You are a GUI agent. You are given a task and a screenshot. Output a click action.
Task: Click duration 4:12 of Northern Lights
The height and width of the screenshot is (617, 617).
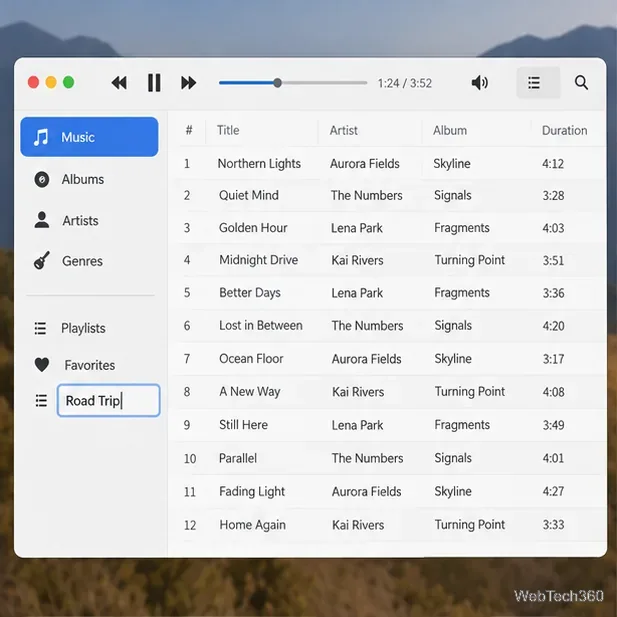pyautogui.click(x=553, y=163)
